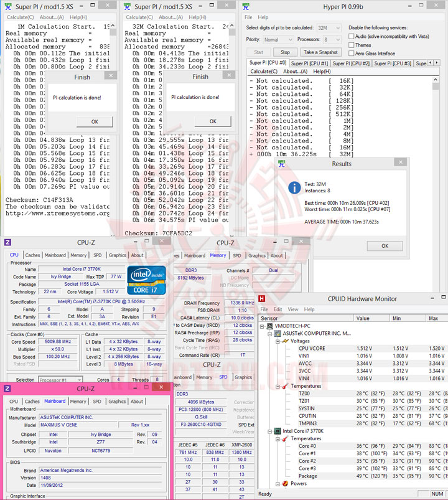Click the greyed Start button in Hyper PI
Screen dimensions: 448x500
(x=259, y=52)
